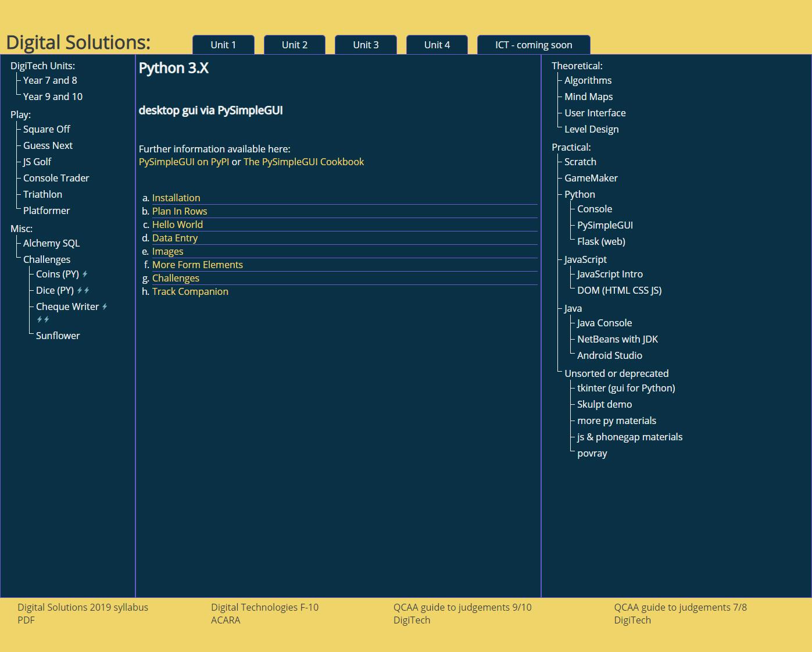Select Triathlon in the Play list
Image resolution: width=812 pixels, height=652 pixels.
[42, 194]
